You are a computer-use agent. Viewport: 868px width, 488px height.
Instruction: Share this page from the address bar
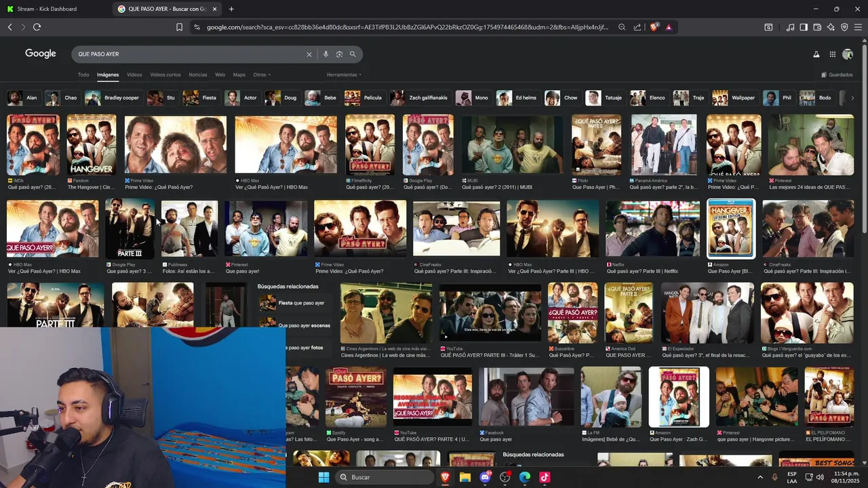637,27
